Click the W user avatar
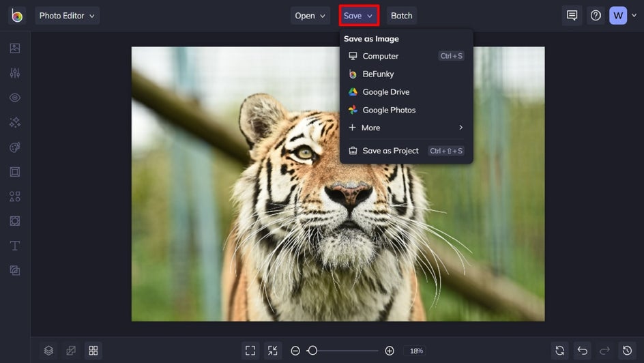This screenshot has width=644, height=363. (618, 16)
